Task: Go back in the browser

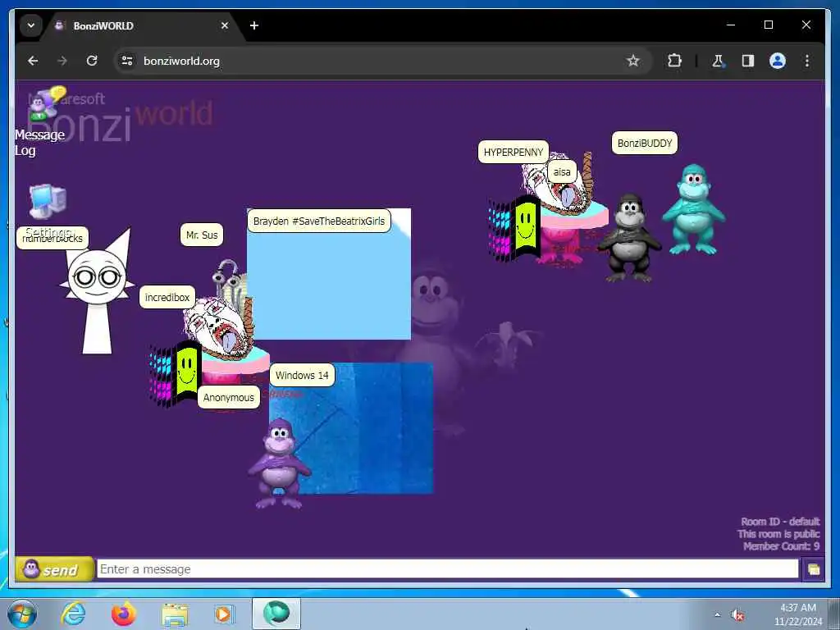Action: point(33,61)
